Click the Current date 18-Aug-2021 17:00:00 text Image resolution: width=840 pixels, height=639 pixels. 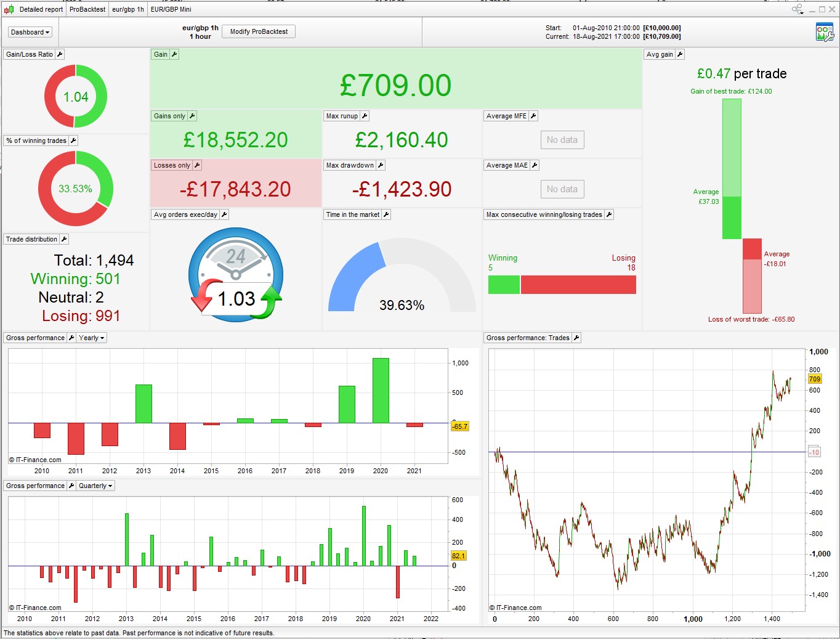[606, 36]
